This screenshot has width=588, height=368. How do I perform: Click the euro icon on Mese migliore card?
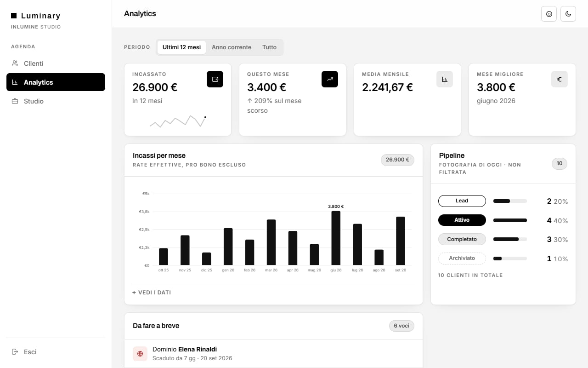560,79
